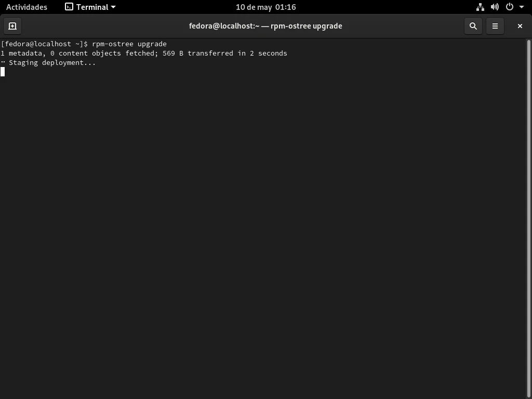The height and width of the screenshot is (399, 532).
Task: Click the power icon in top bar
Action: pos(509,7)
